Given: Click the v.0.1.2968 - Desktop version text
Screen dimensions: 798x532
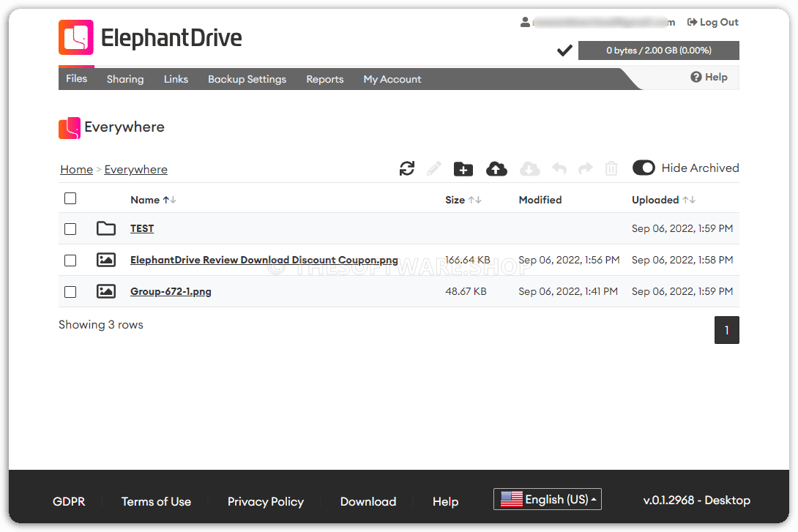Looking at the screenshot, I should (696, 500).
